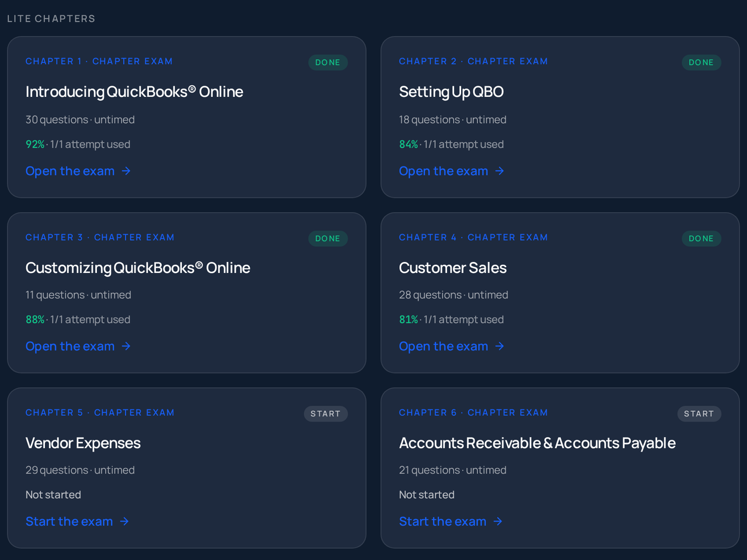The height and width of the screenshot is (560, 747).
Task: Click START badge on Vendor Expenses card
Action: [326, 414]
